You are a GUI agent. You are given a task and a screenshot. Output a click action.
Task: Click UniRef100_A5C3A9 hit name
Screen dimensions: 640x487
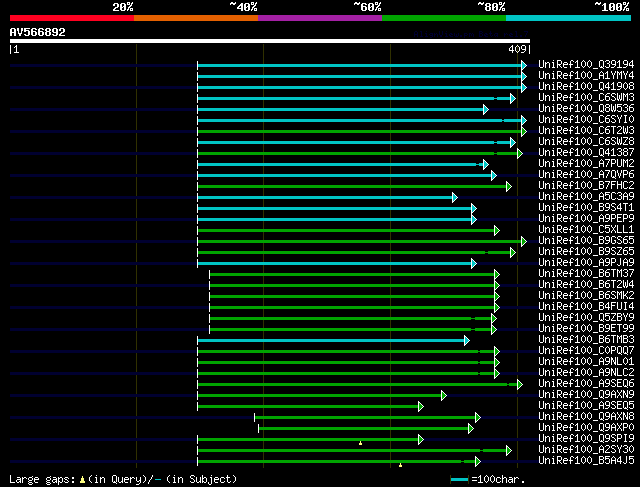586,197
